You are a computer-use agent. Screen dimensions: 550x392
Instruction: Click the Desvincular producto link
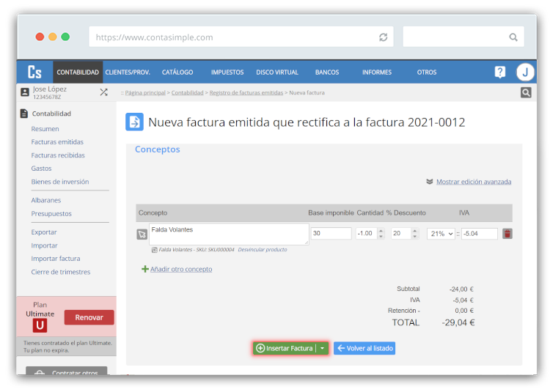coord(263,250)
